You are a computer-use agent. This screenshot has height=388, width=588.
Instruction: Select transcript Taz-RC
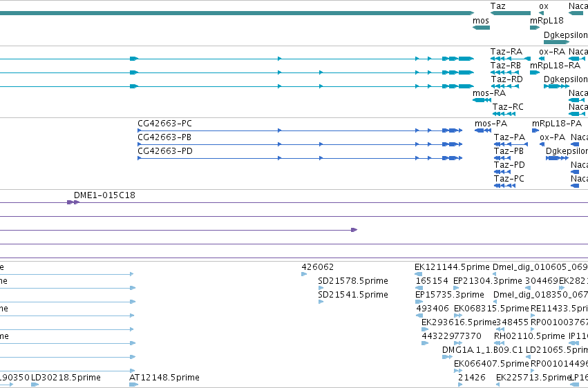[x=508, y=107]
